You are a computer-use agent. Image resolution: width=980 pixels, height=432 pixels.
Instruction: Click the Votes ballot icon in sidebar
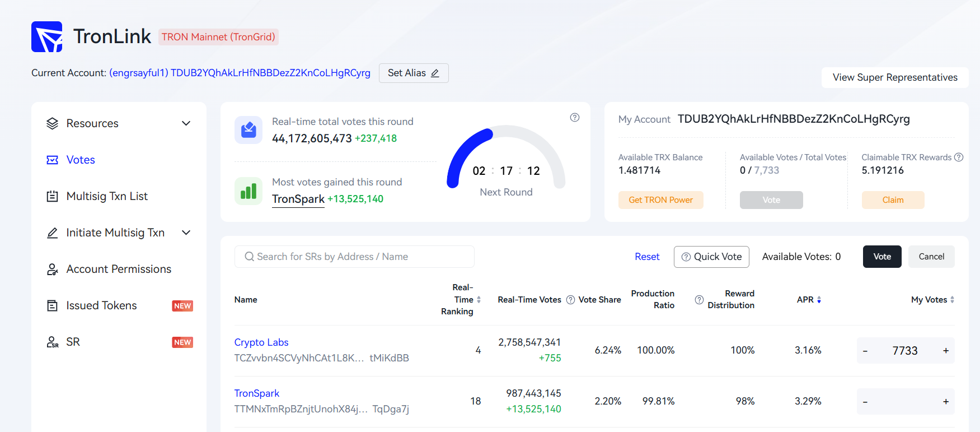[x=52, y=160]
